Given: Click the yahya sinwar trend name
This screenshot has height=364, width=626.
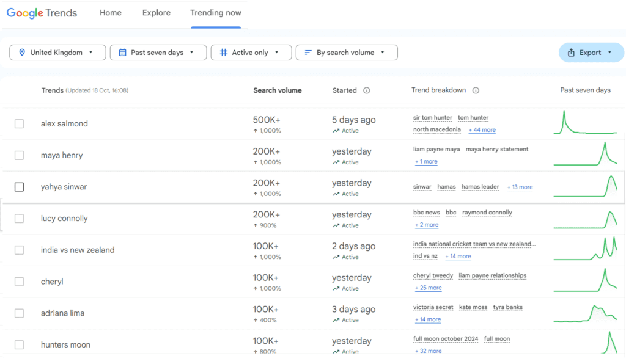Looking at the screenshot, I should click(x=64, y=187).
